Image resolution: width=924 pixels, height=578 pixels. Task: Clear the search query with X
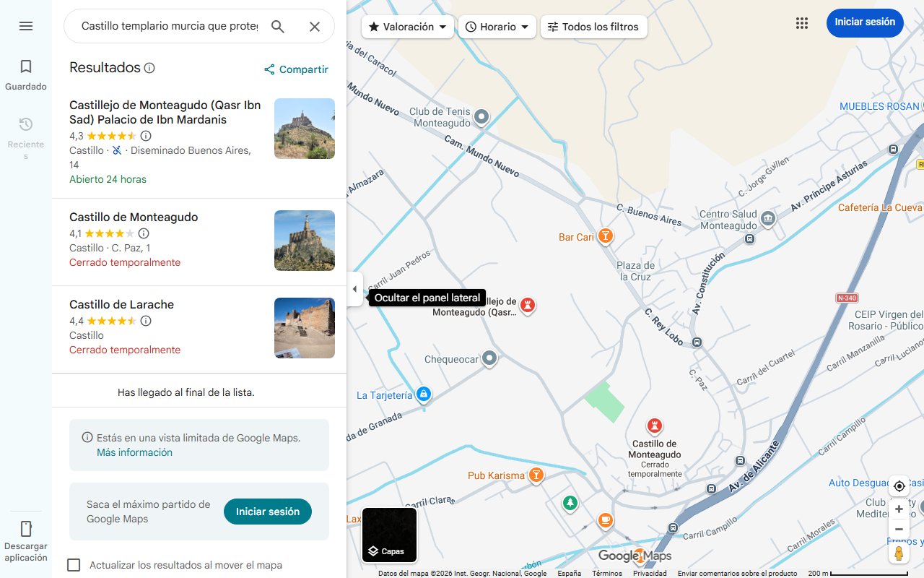pos(315,27)
